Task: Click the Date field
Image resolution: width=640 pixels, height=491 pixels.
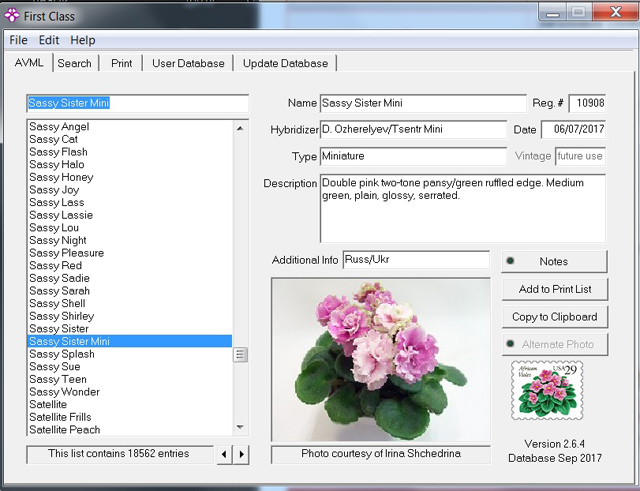Action: [573, 129]
